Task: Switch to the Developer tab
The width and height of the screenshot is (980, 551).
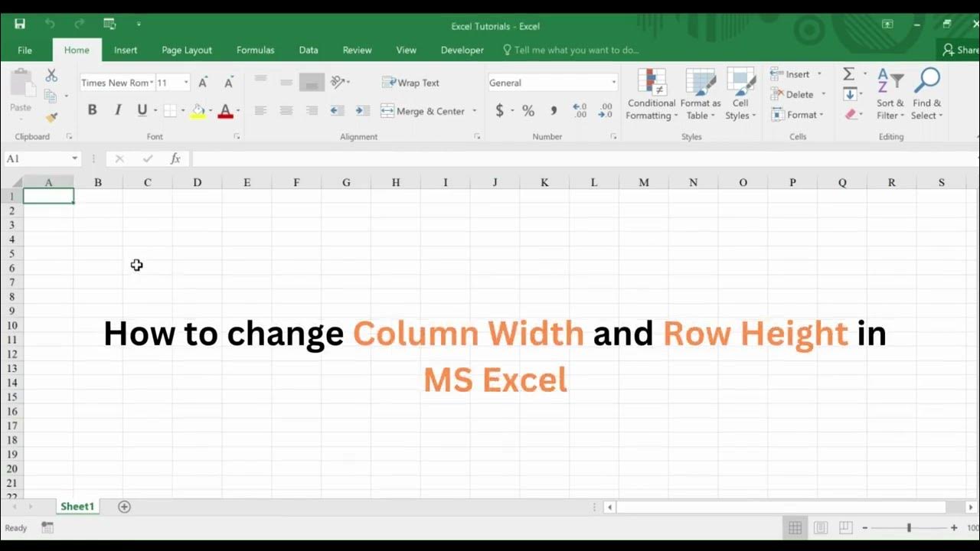Action: click(462, 50)
